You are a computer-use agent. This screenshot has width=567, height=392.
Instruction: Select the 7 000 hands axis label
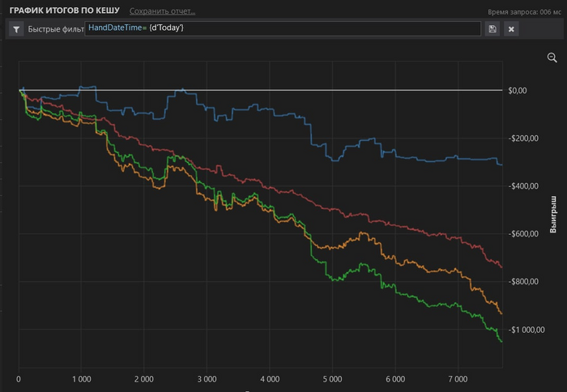pyautogui.click(x=458, y=379)
